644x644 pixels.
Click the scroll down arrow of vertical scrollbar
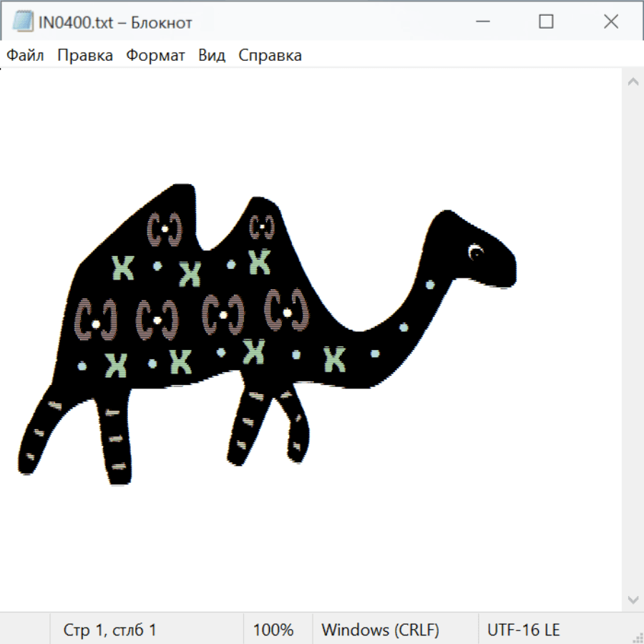[x=633, y=599]
